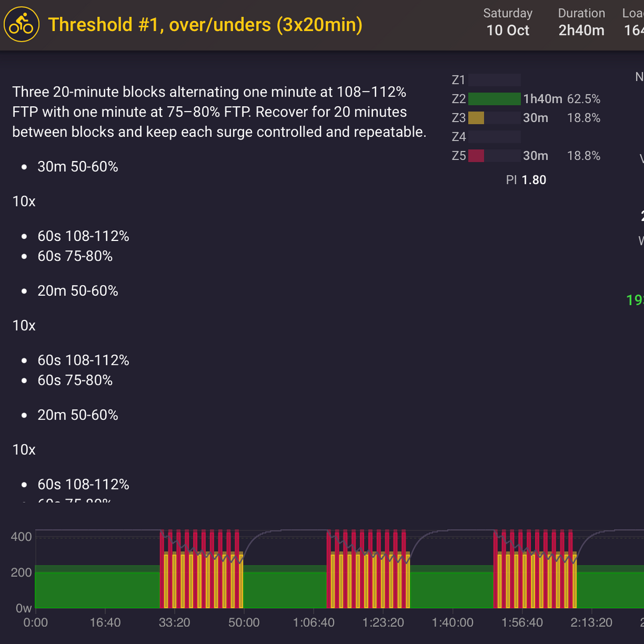The height and width of the screenshot is (644, 644).
Task: Click the yellow cycling workout icon
Action: (21, 25)
